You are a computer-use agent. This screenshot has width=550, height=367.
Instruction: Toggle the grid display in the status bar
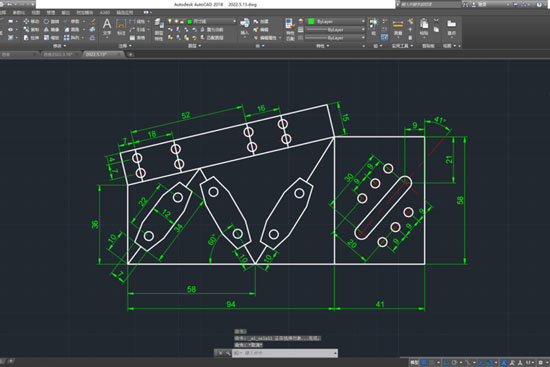click(424, 362)
